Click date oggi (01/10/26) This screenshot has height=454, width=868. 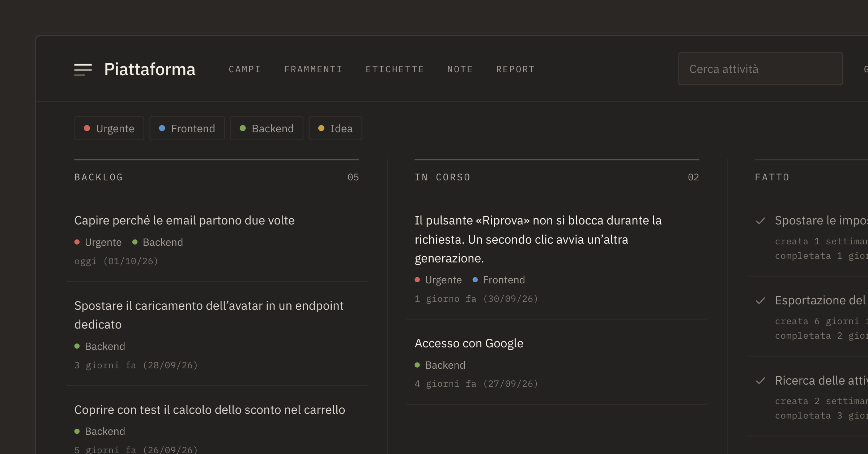point(116,261)
